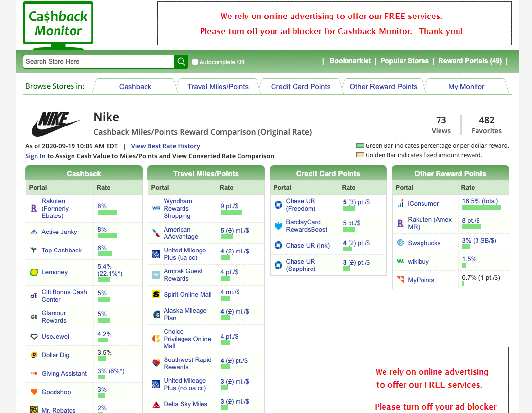The image size is (532, 413).
Task: Switch to the Travel Miles/Points tab
Action: 218,87
